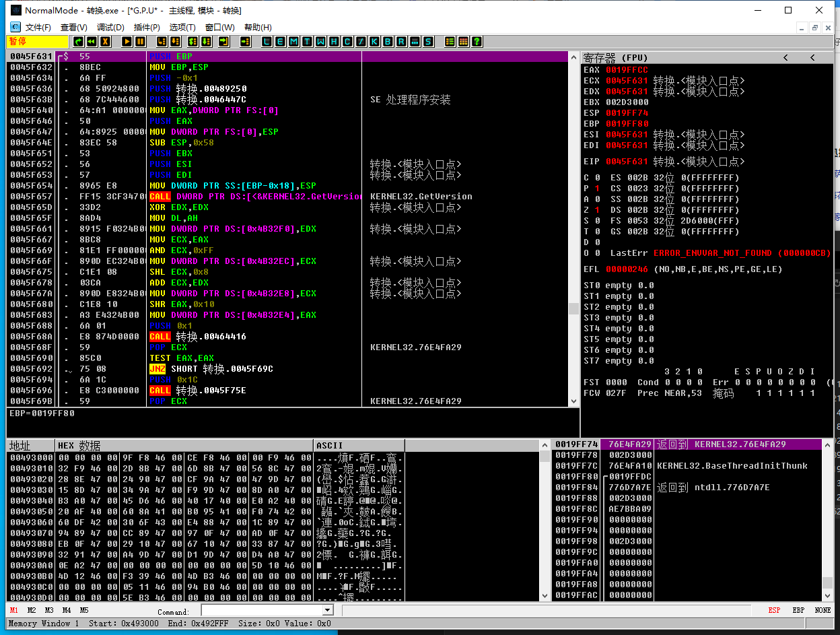Viewport: 840px width, 635px height.
Task: Open the Patches window (slash icon)
Action: click(x=361, y=42)
